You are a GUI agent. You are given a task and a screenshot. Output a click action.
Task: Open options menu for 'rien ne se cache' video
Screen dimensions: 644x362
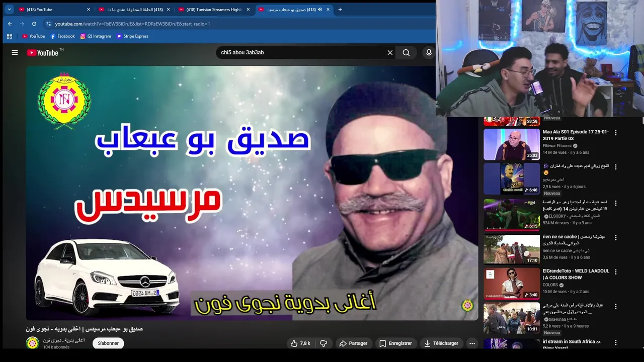pos(615,237)
